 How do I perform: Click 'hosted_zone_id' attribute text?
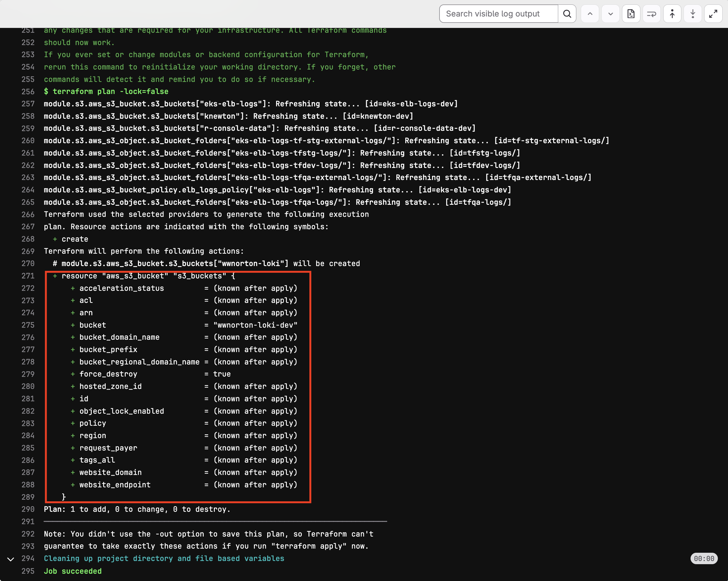pos(110,386)
